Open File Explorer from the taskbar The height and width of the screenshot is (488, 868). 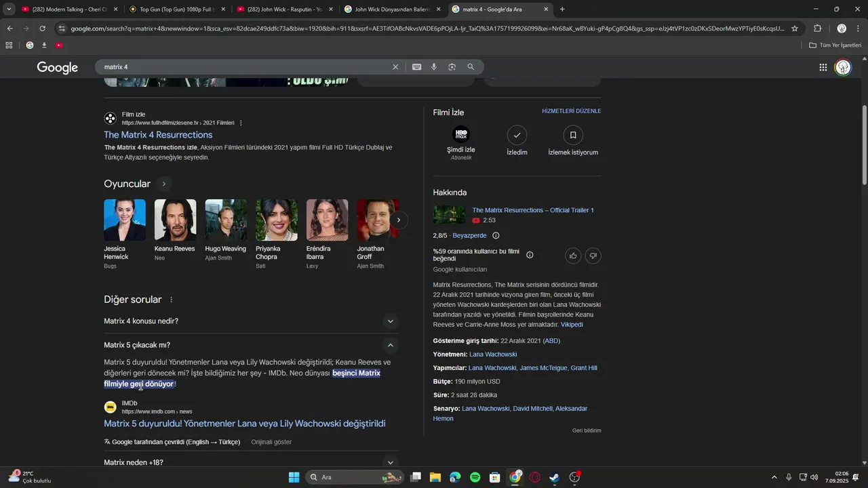435,477
